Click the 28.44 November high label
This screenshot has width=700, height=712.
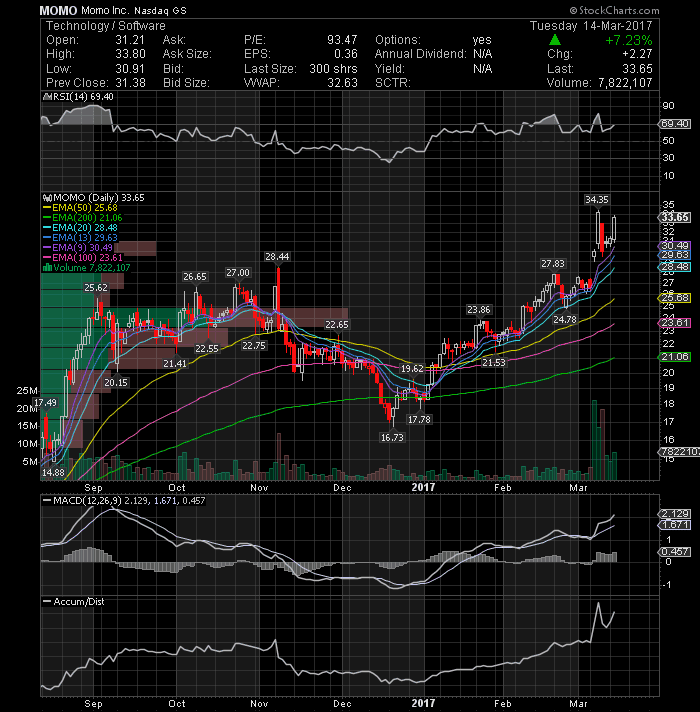[x=277, y=257]
